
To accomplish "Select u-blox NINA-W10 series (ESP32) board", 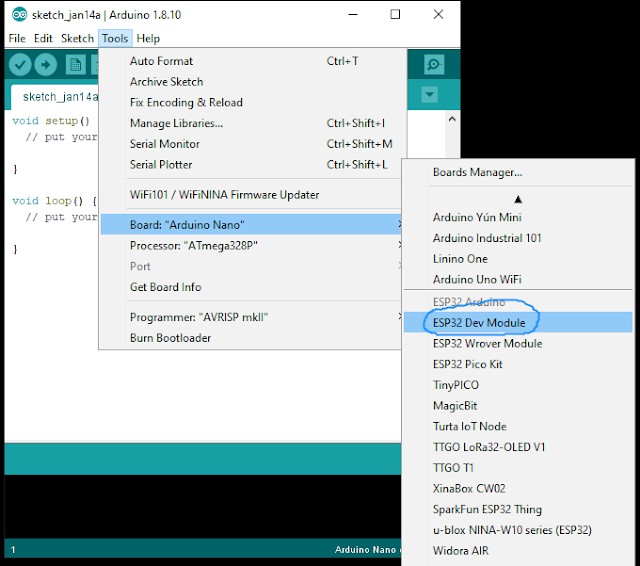I will (518, 530).
